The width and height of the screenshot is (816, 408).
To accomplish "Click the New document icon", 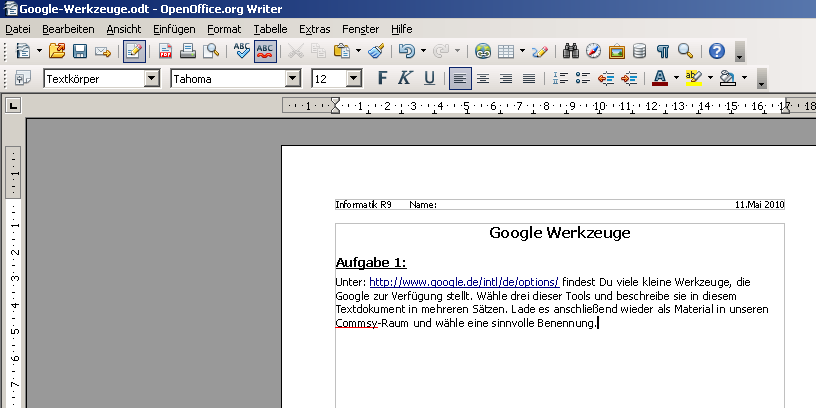I will pyautogui.click(x=23, y=51).
